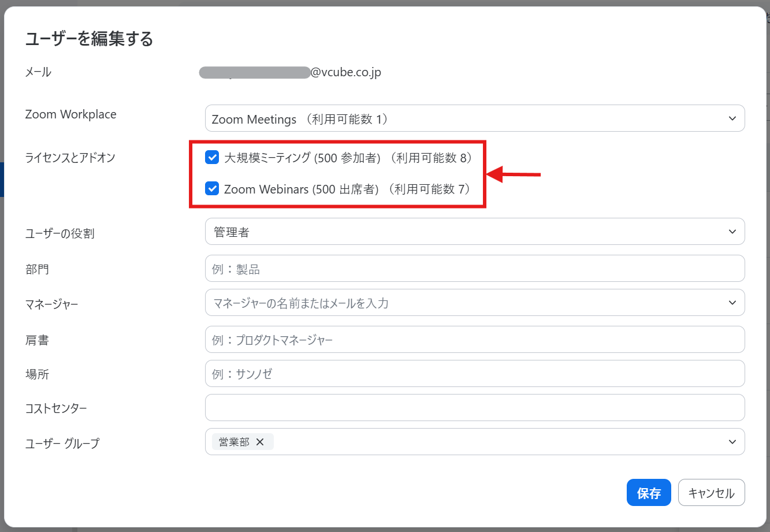This screenshot has width=770, height=532.
Task: Click the ユーザーの役割 label
Action: click(59, 234)
